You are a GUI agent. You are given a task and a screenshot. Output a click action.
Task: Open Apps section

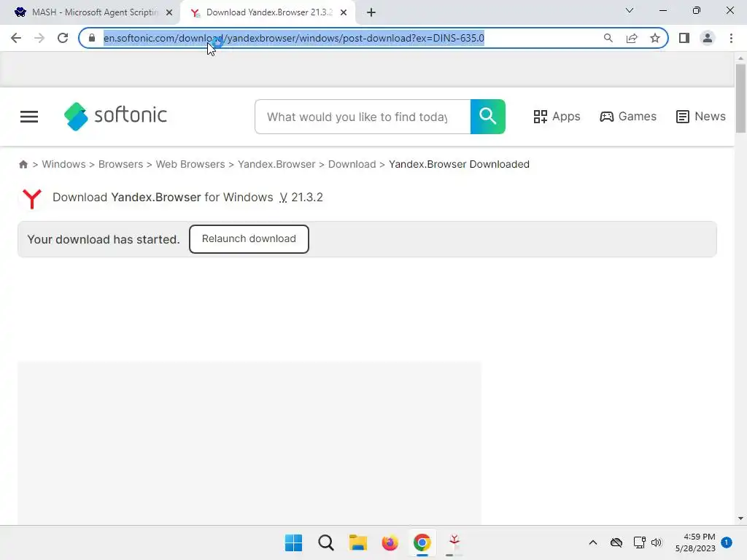(557, 117)
